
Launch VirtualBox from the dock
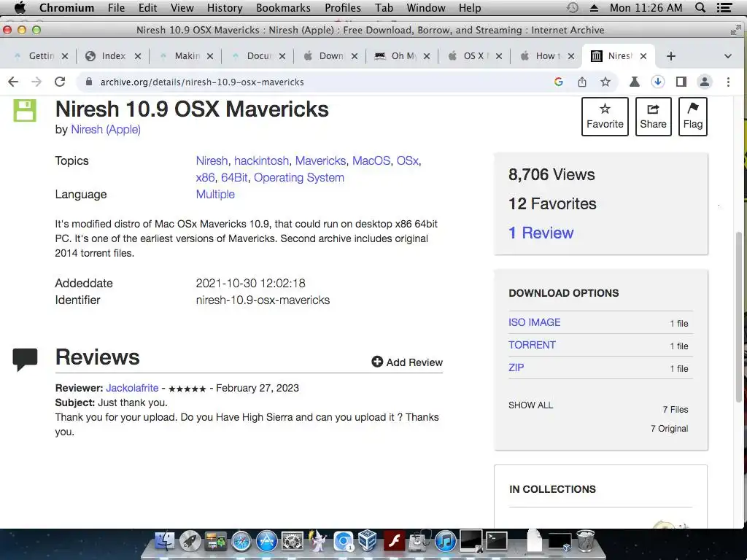[368, 542]
